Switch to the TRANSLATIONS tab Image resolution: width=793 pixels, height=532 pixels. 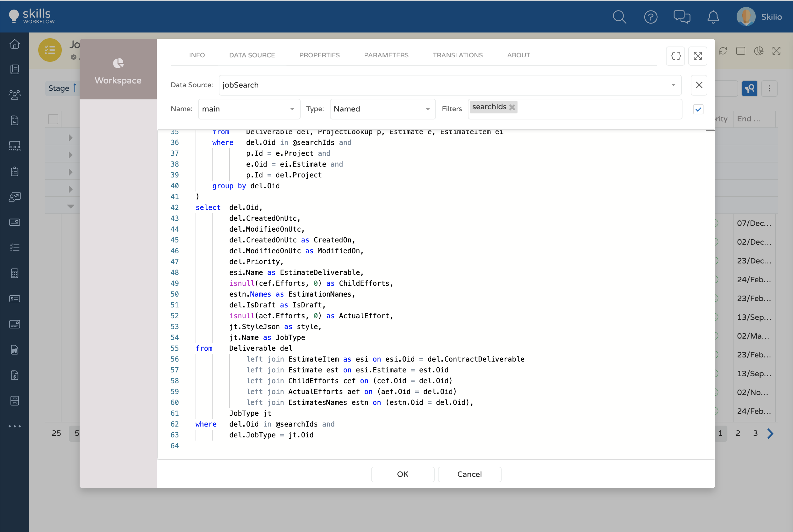[457, 55]
